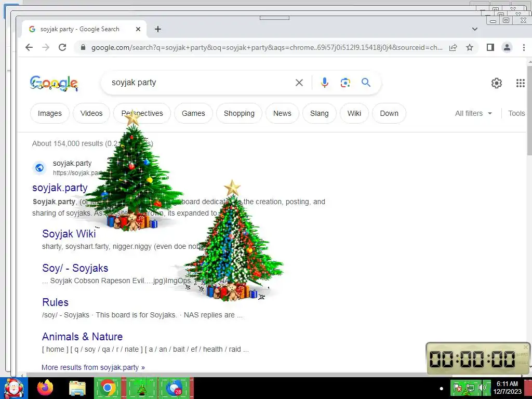Open a new browser tab

pos(158,29)
